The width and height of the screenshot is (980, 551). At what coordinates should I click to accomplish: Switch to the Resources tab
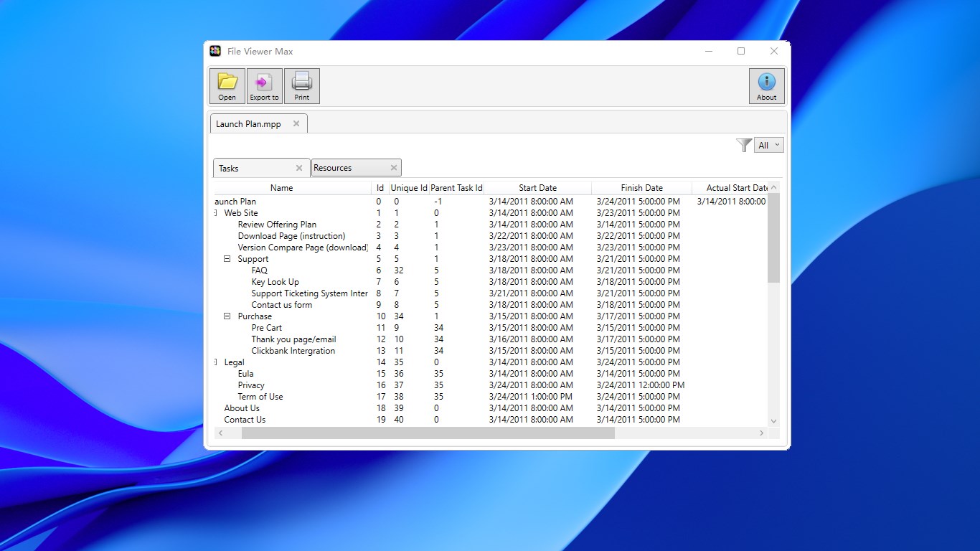(357, 168)
